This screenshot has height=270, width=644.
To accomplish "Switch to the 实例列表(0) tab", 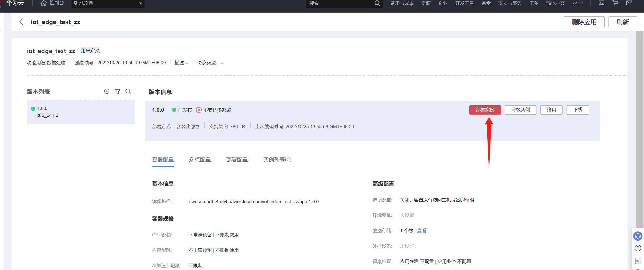I will point(277,160).
